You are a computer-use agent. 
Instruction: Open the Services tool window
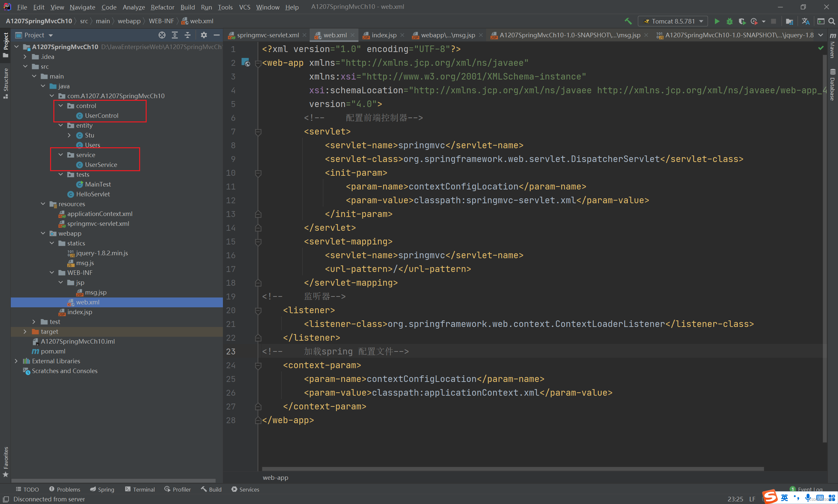[245, 489]
